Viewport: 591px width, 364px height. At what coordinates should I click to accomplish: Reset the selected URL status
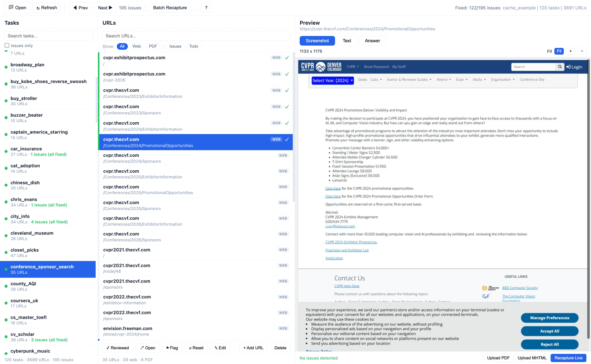tap(196, 348)
